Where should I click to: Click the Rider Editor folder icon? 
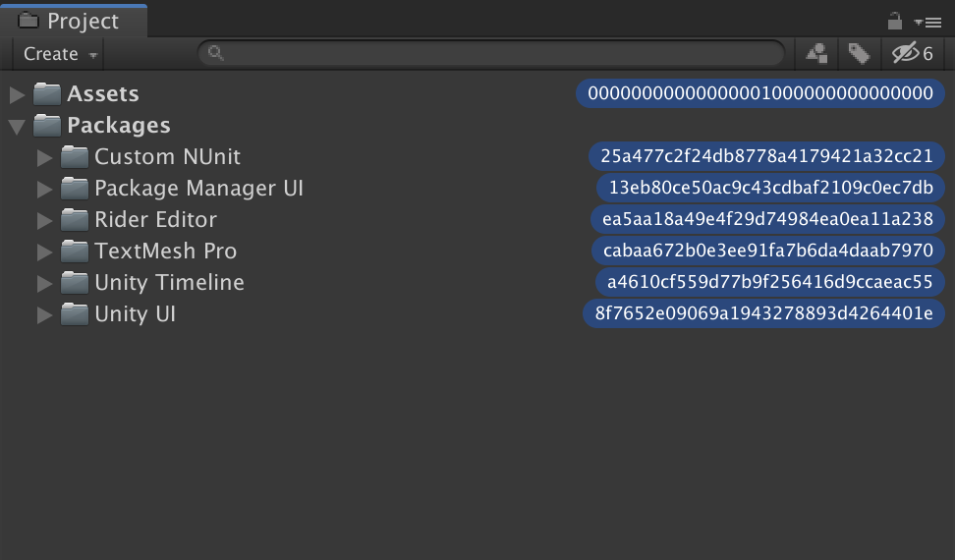coord(75,220)
